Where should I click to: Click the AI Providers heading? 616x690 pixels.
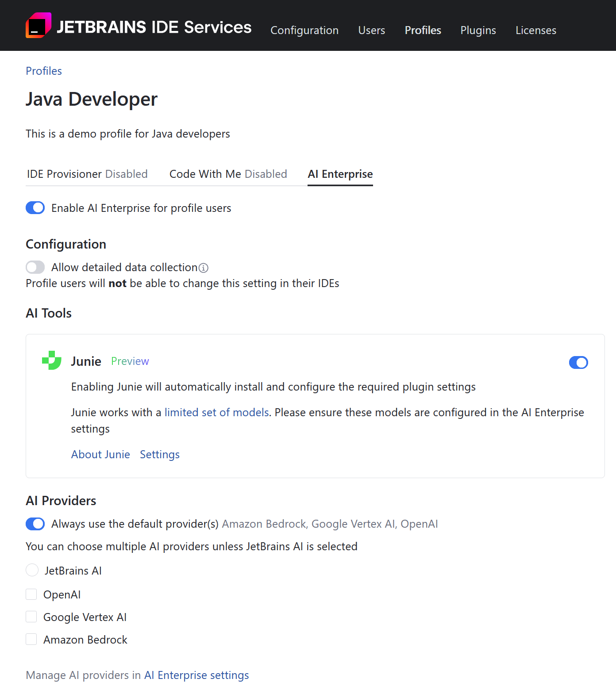point(61,501)
